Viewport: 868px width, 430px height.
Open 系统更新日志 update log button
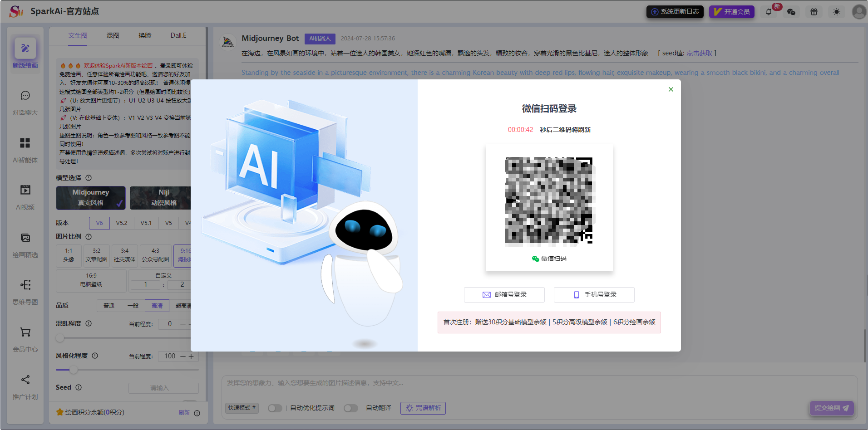pos(675,12)
